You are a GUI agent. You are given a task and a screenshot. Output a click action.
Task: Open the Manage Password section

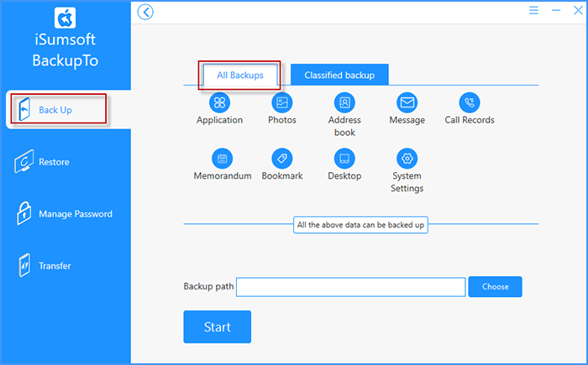66,214
